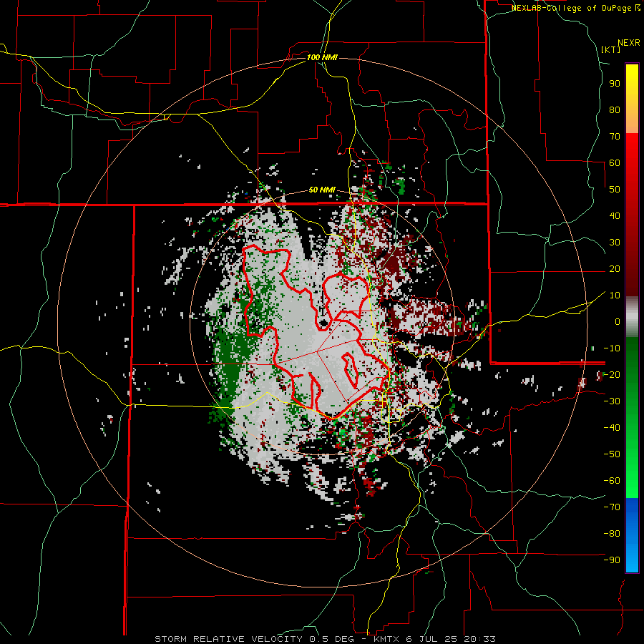
Task: Click the -10 tick on velocity scale
Action: (612, 348)
